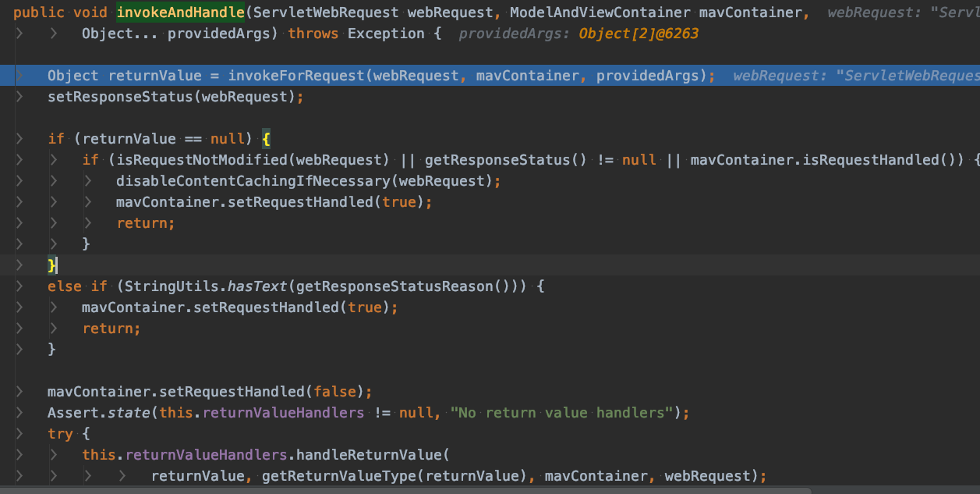This screenshot has height=494, width=980.
Task: Click 'returnValue' in the null check condition
Action: (x=129, y=139)
